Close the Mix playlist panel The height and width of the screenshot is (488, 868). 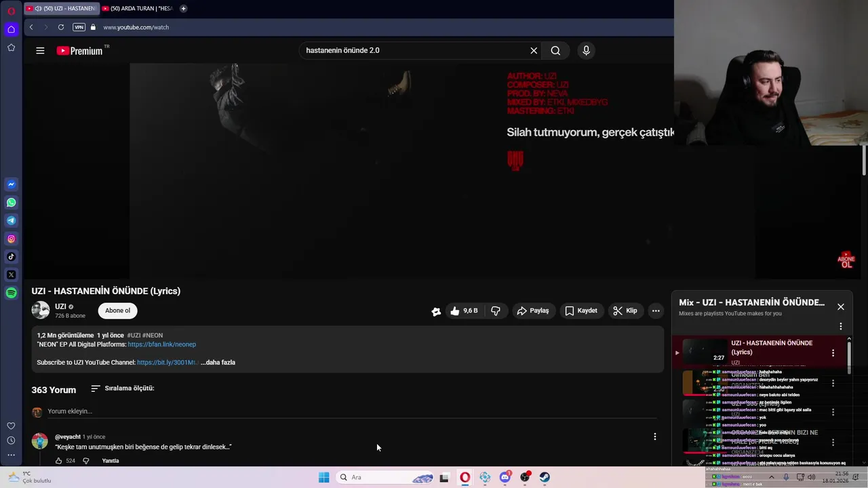pos(841,306)
